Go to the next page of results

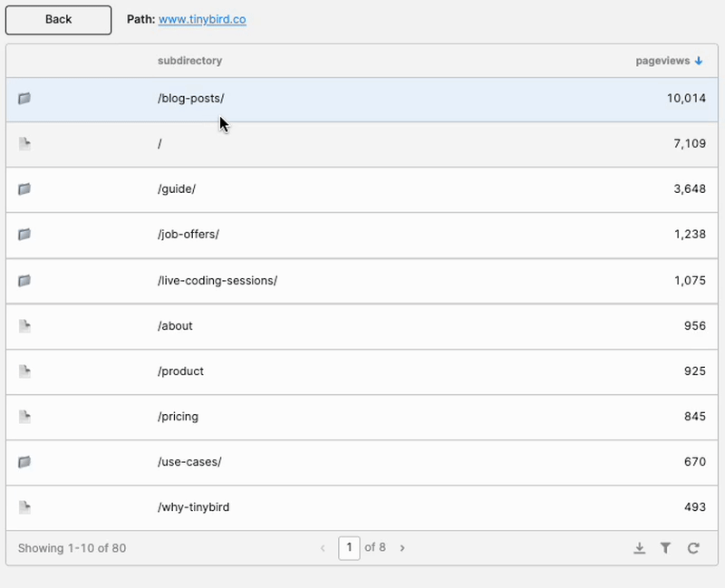click(402, 548)
